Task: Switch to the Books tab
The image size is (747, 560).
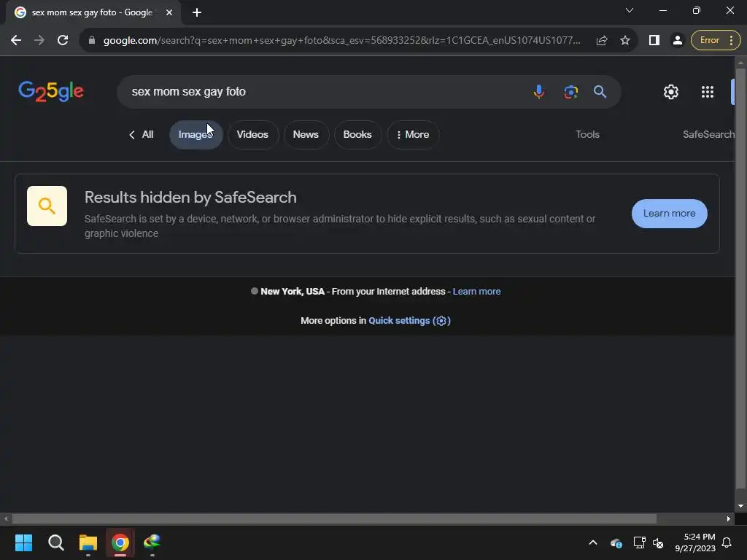Action: 357,135
